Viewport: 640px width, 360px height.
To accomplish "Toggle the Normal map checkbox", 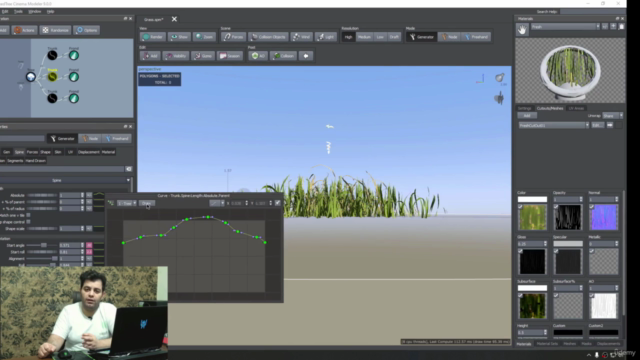I will 591,207.
